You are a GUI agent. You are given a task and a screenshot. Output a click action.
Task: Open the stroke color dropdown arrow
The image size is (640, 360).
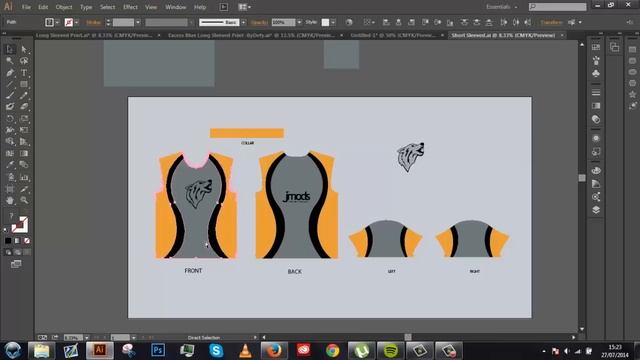[x=77, y=22]
